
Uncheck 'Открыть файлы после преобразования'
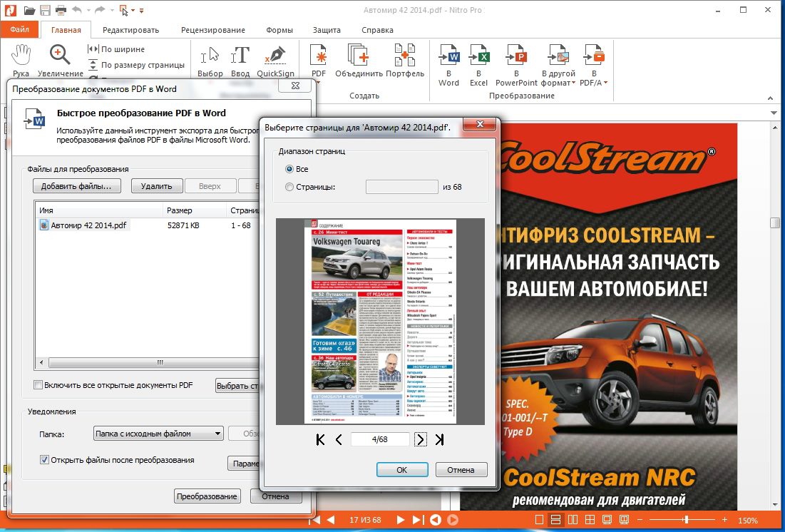[x=44, y=459]
